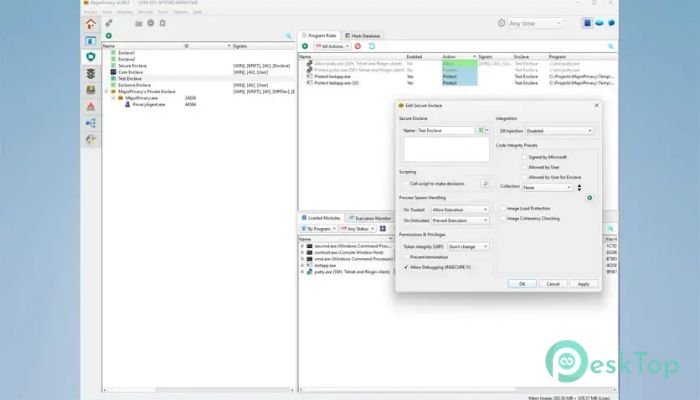Open the Collection dropdown

tap(547, 188)
